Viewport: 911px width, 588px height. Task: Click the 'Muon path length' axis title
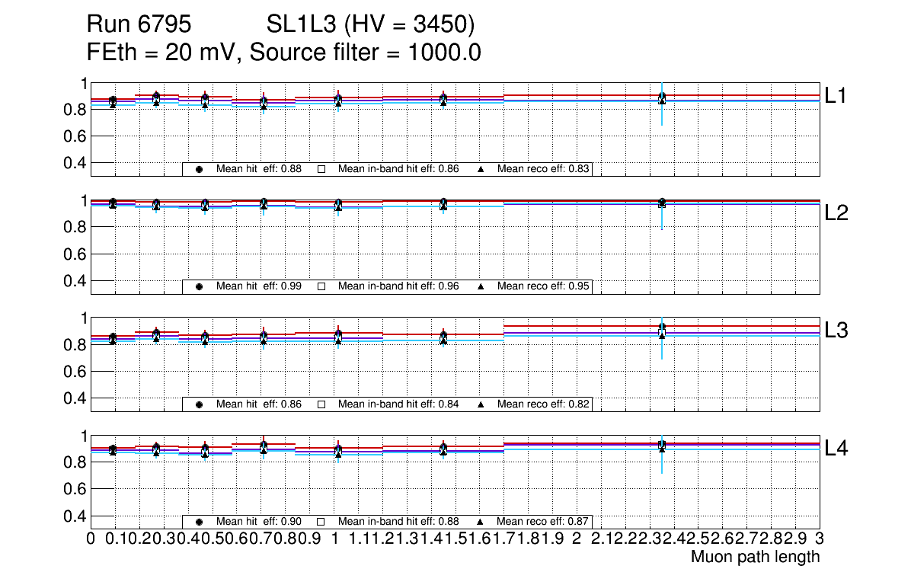click(755, 557)
